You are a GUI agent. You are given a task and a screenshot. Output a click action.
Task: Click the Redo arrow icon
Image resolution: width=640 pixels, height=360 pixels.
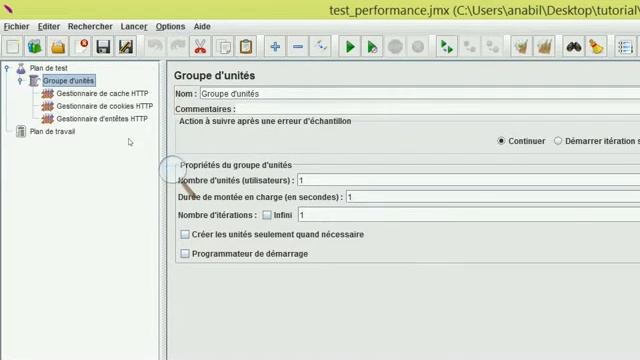[178, 47]
